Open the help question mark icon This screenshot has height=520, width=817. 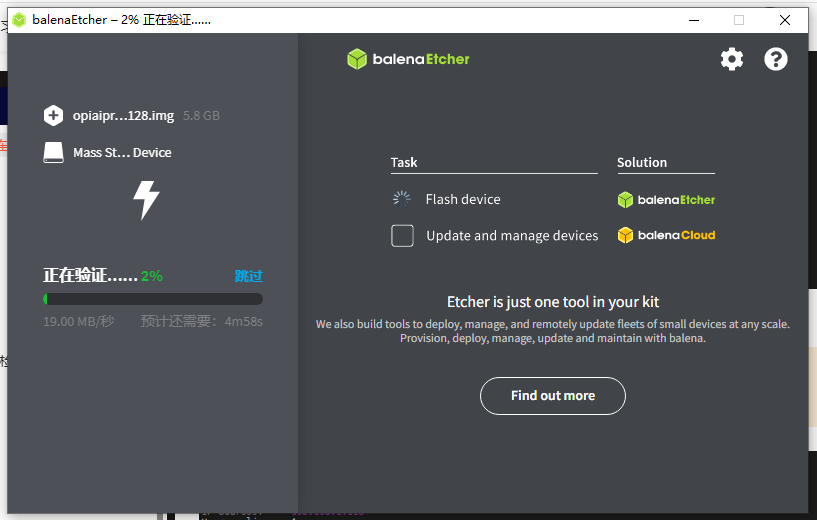[775, 59]
